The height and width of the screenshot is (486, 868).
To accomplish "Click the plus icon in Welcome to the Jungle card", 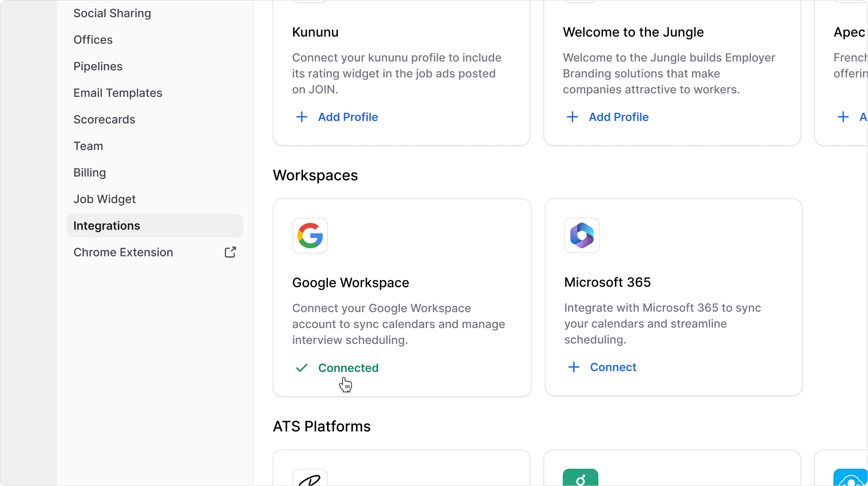I will [x=572, y=117].
